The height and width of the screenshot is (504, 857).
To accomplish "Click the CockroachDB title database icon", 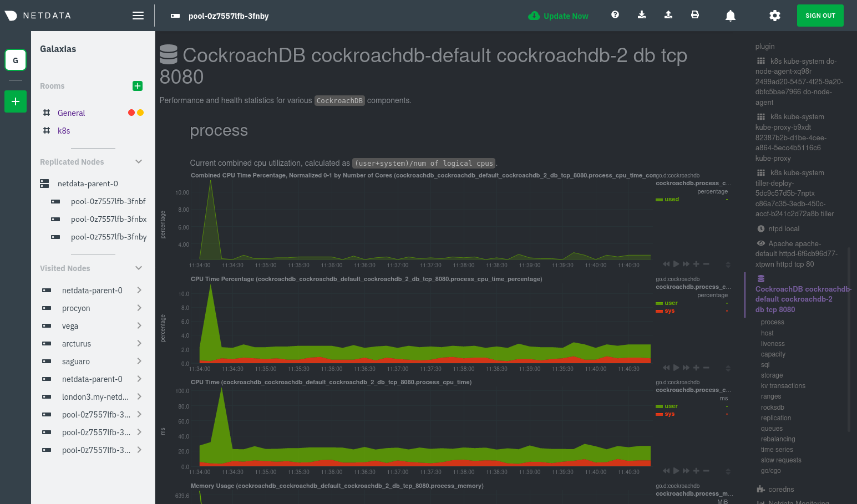I will pyautogui.click(x=168, y=54).
